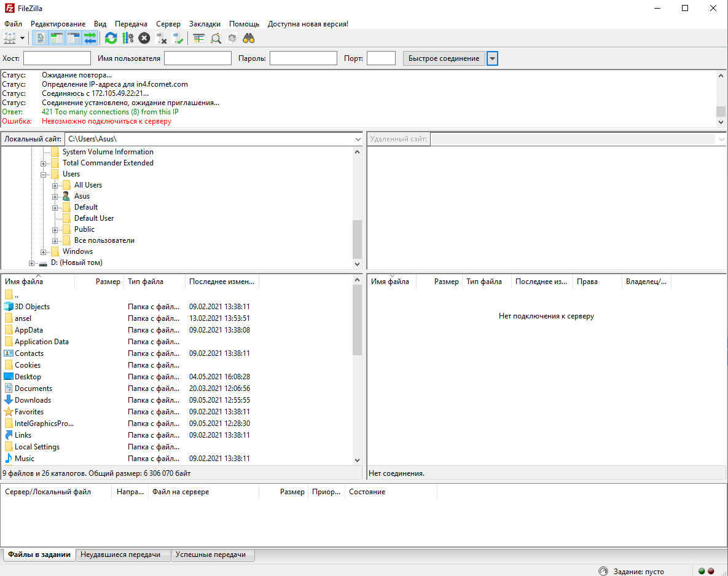Select the parent directory '..' entry
Image resolution: width=728 pixels, height=576 pixels.
point(12,295)
